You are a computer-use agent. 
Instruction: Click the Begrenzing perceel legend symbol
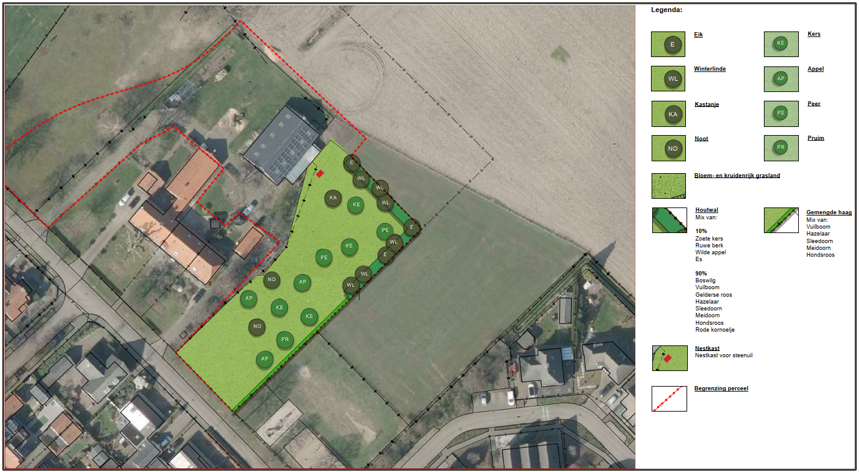(x=669, y=399)
